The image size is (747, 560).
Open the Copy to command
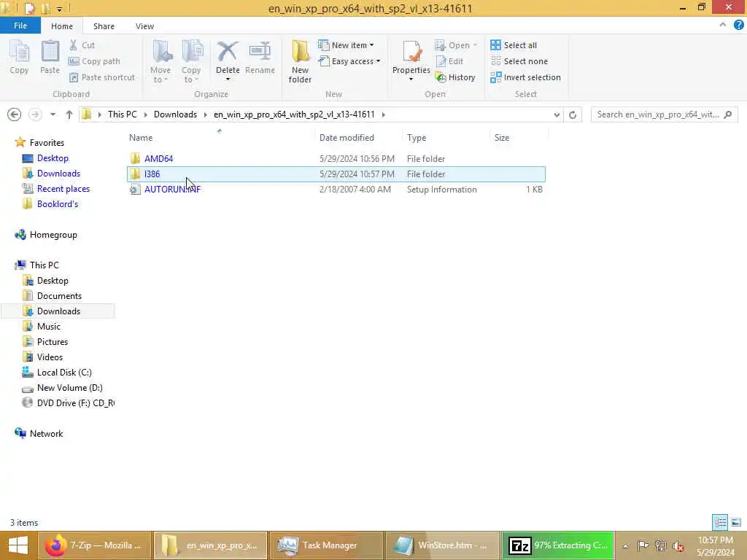click(191, 61)
